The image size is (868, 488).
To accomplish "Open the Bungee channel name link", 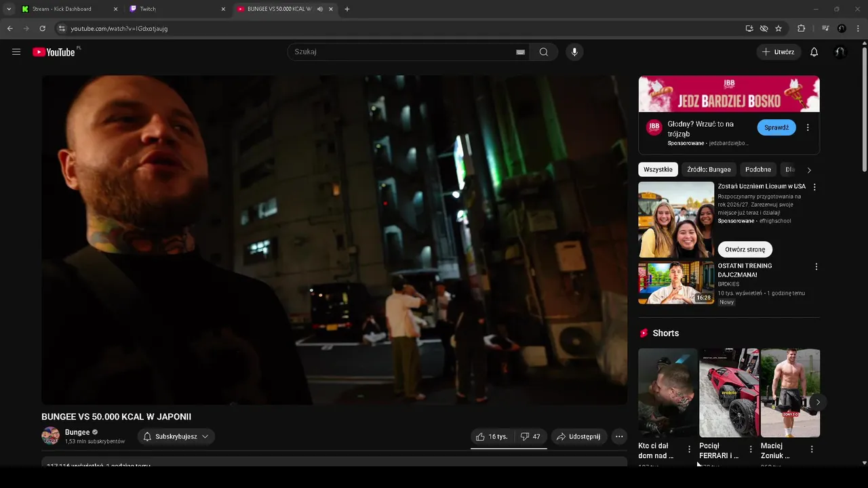I will 77,432.
